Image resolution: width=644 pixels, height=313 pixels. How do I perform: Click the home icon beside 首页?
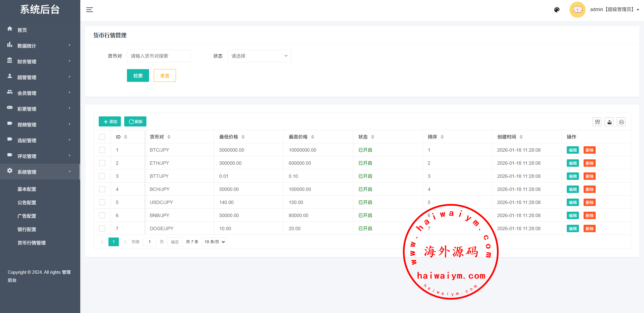[x=10, y=29]
